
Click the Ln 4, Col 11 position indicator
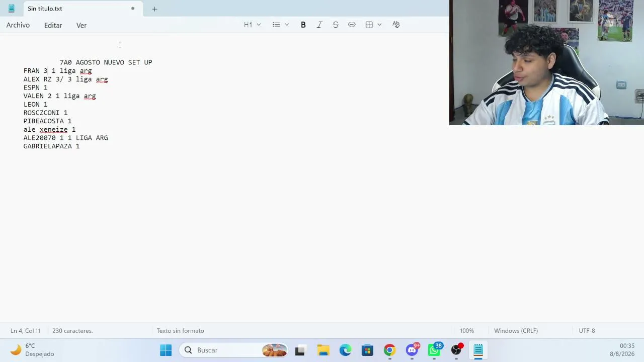[x=25, y=331]
